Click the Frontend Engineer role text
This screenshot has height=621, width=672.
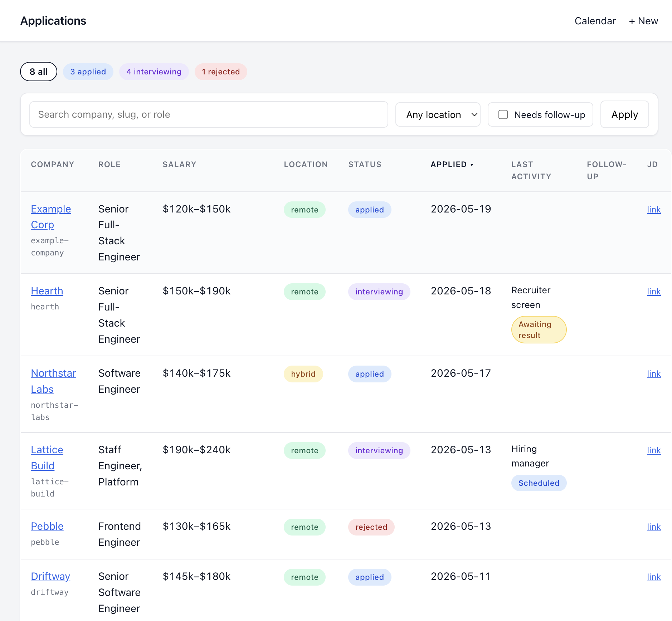[x=120, y=534]
